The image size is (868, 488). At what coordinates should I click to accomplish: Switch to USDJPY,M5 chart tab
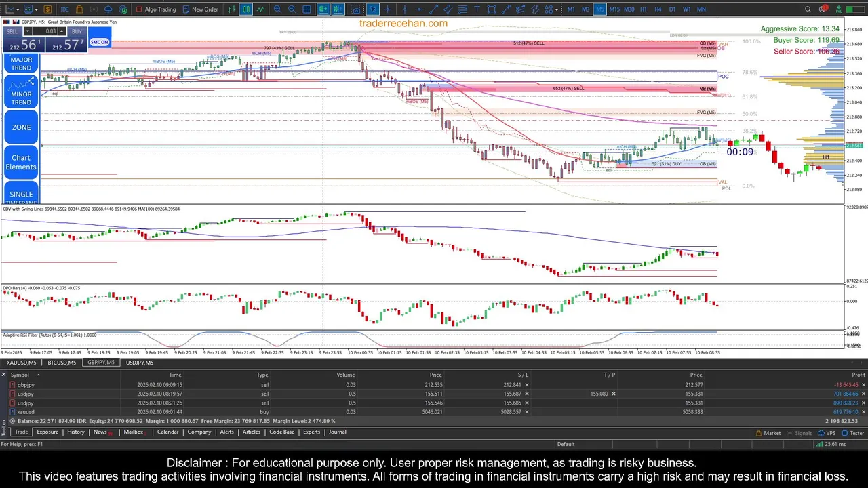click(x=139, y=363)
